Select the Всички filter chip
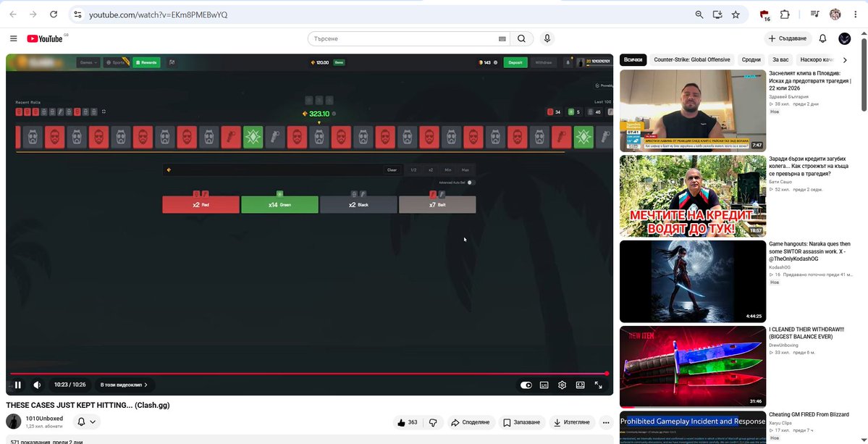This screenshot has width=868, height=444. point(633,60)
